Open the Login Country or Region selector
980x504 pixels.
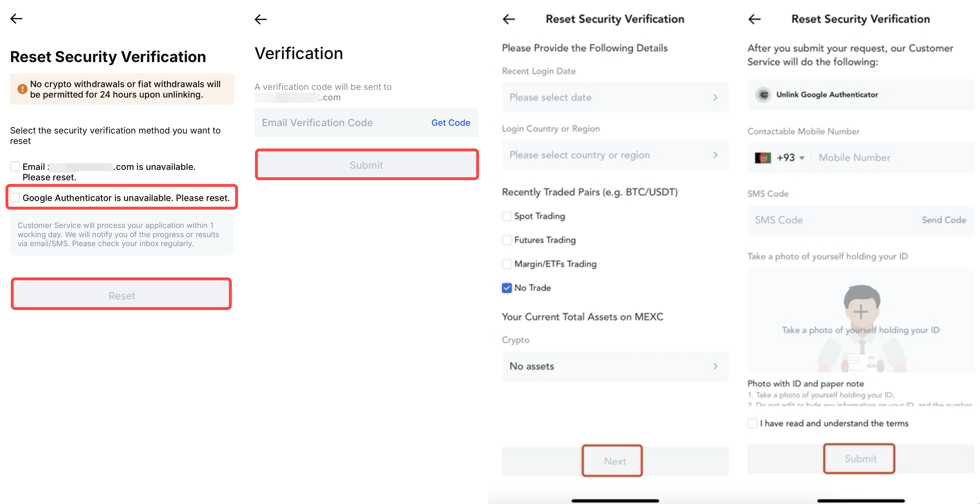pos(614,155)
